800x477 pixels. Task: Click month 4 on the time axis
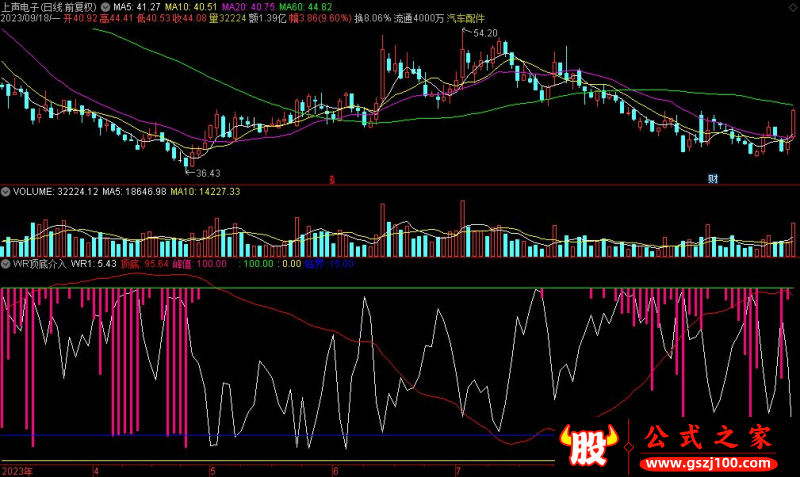96,471
